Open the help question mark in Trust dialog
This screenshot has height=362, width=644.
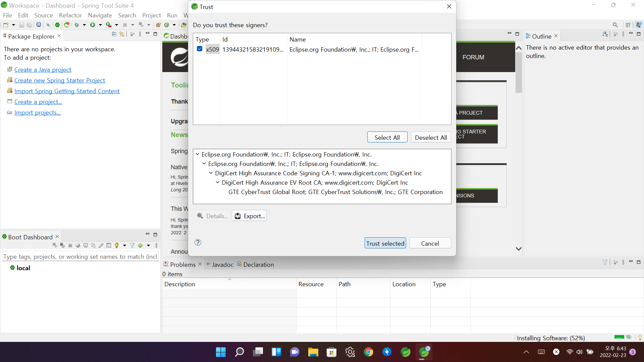pos(198,242)
